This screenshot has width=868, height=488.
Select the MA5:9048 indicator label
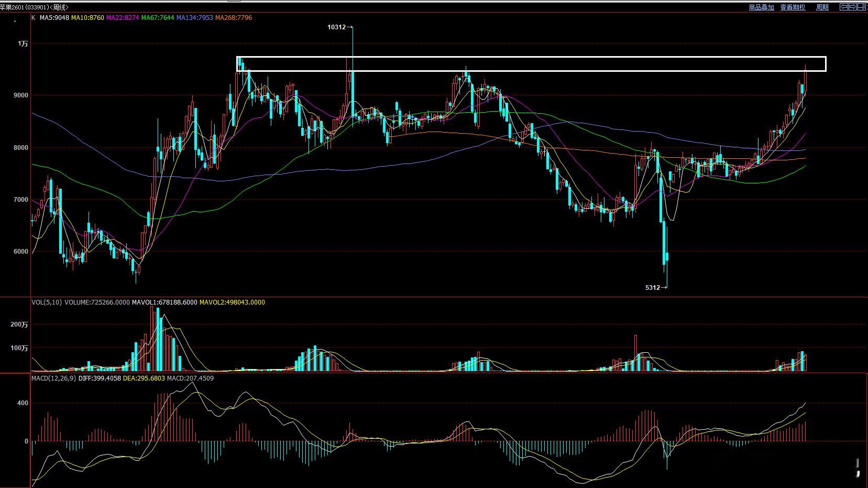coord(54,18)
